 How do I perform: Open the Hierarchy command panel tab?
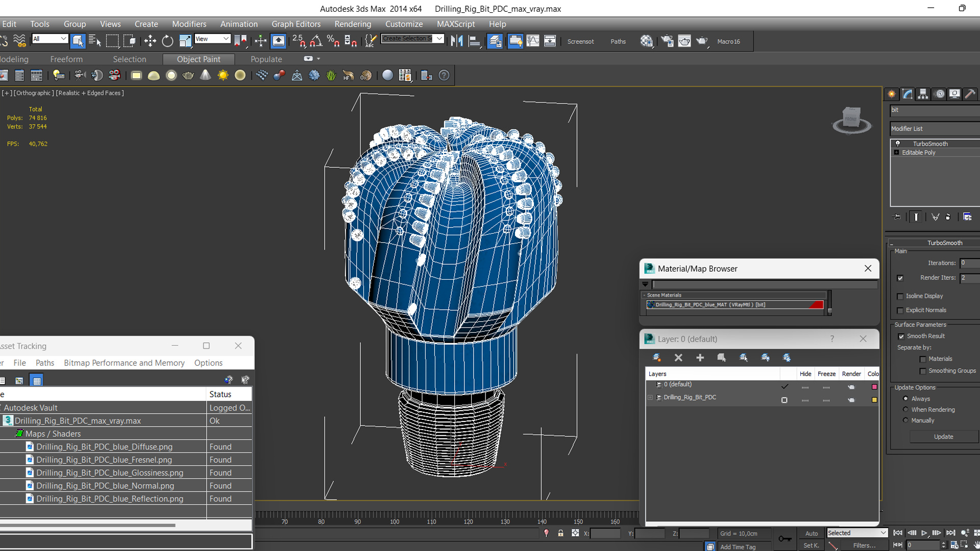[923, 94]
